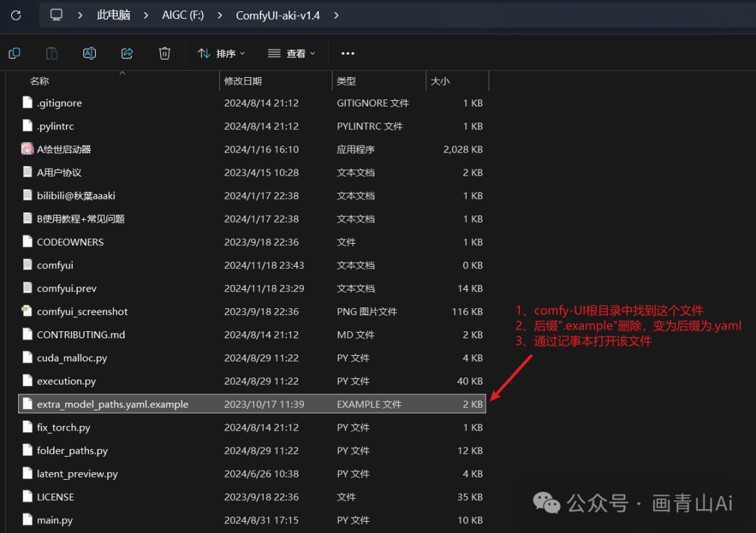Click the 应用程序 type cell

click(356, 149)
